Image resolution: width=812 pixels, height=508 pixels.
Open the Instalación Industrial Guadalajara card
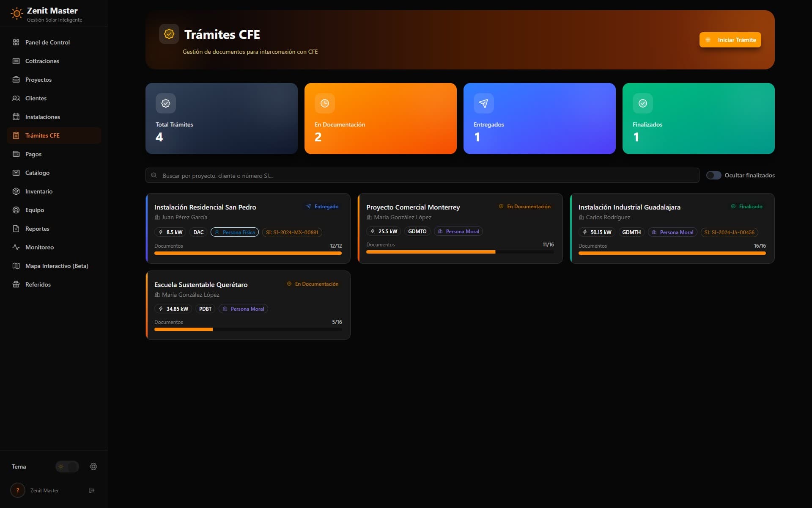(672, 228)
